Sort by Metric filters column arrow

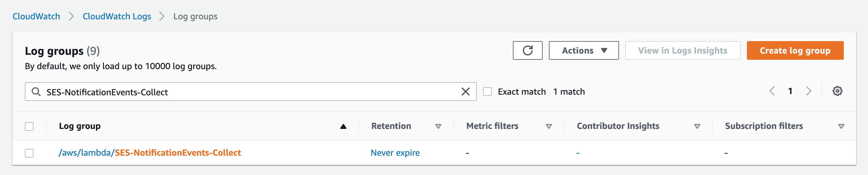pyautogui.click(x=549, y=126)
